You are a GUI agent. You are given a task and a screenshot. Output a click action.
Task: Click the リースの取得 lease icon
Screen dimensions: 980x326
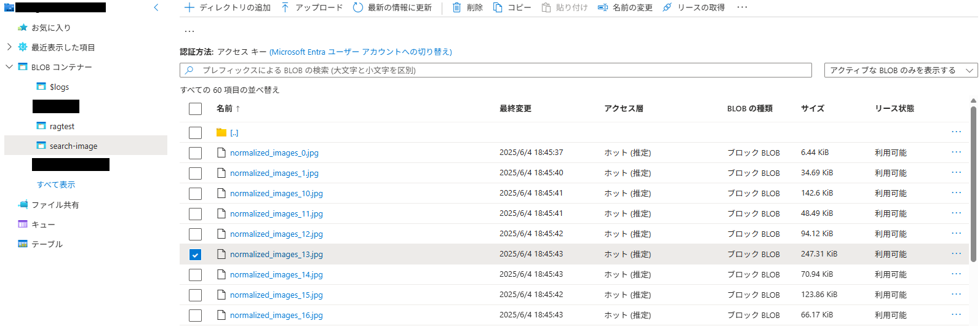(x=667, y=7)
